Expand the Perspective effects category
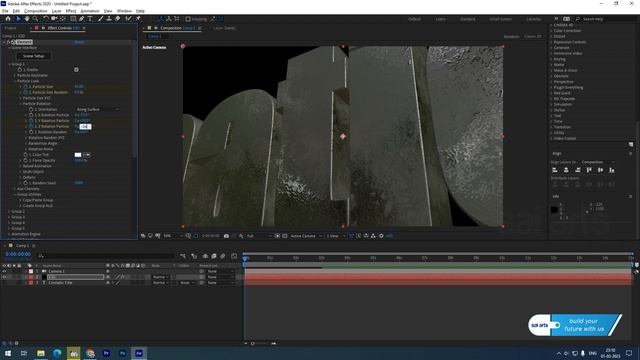Screen dimensions: 640x360 [x=551, y=82]
